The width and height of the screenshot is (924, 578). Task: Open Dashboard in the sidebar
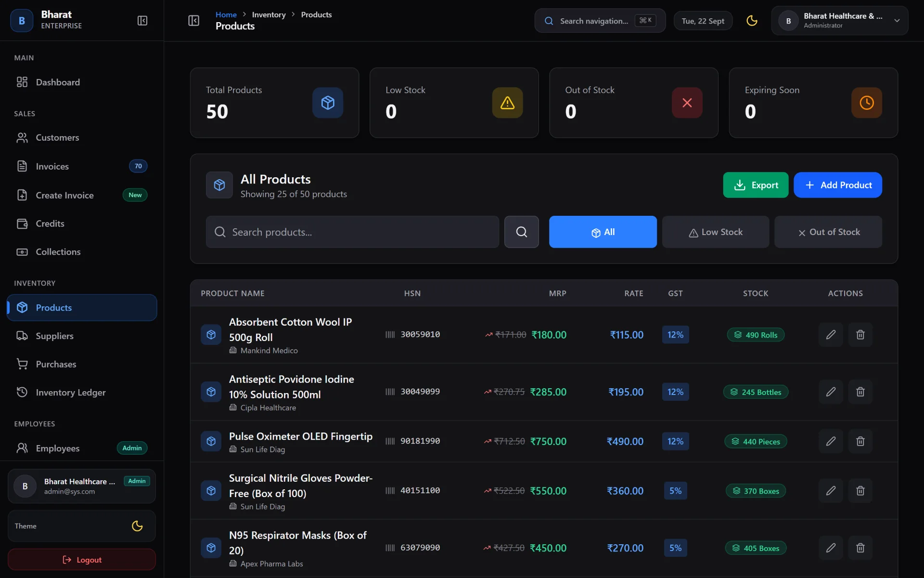(82, 82)
